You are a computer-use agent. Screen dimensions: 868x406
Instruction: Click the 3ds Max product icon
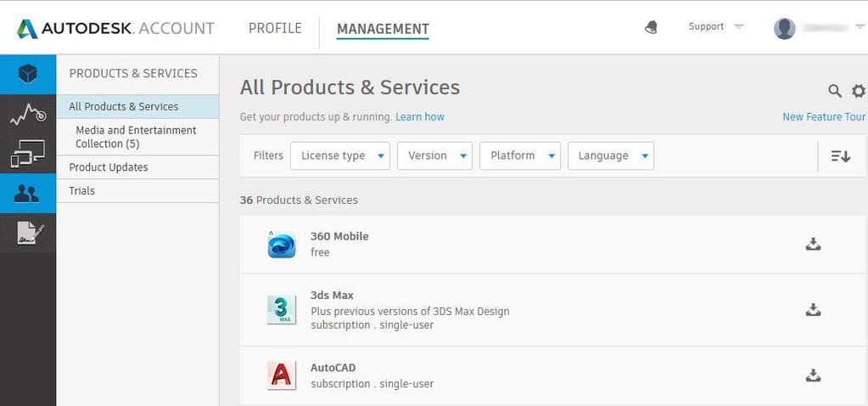tap(281, 310)
